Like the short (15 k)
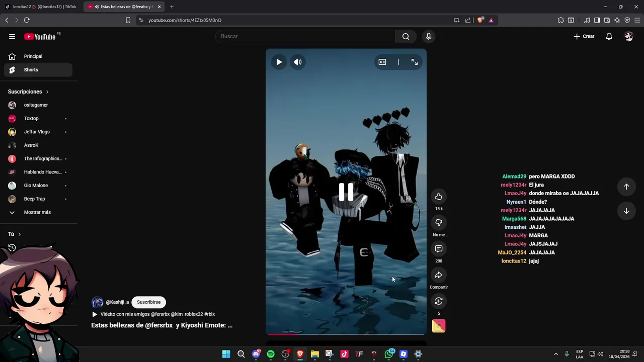This screenshot has width=644, height=362. tap(439, 197)
